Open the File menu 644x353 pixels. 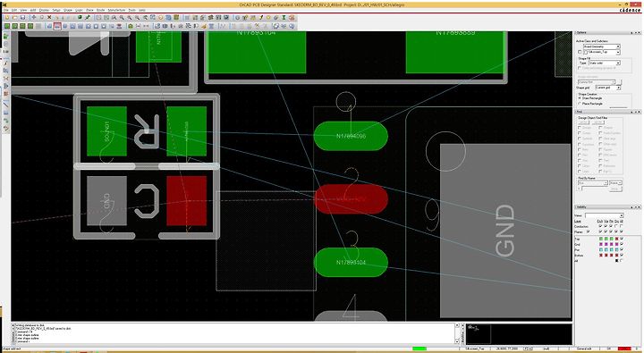[x=6, y=10]
